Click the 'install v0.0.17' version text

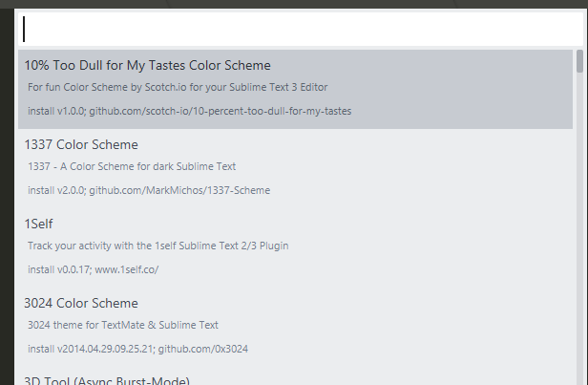pos(58,269)
